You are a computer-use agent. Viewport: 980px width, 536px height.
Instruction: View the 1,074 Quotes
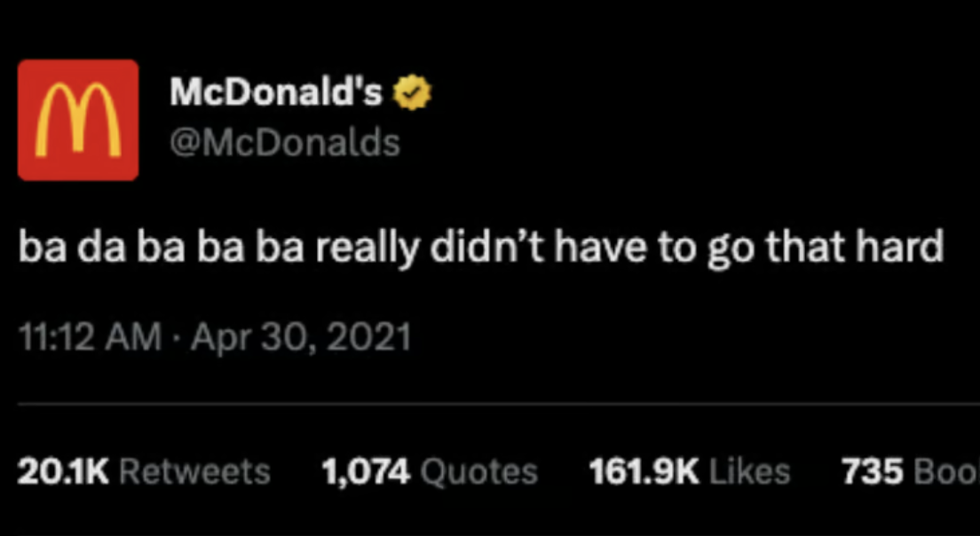click(367, 471)
